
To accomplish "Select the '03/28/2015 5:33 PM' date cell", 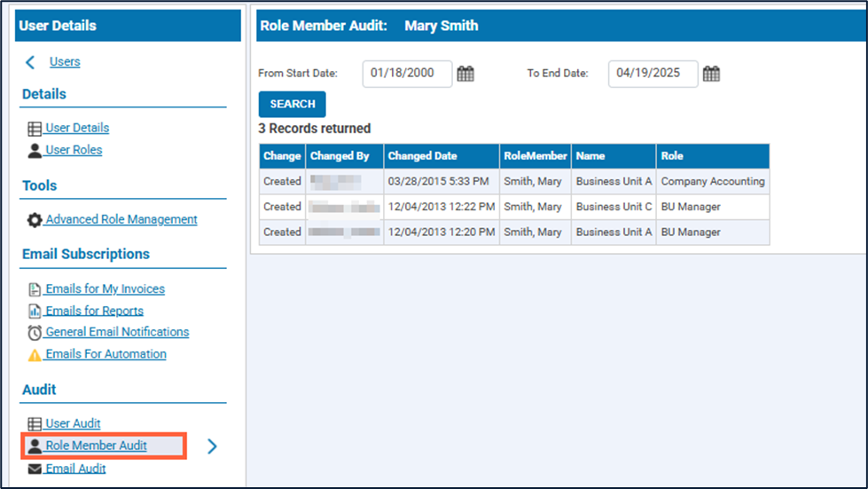I will (442, 181).
